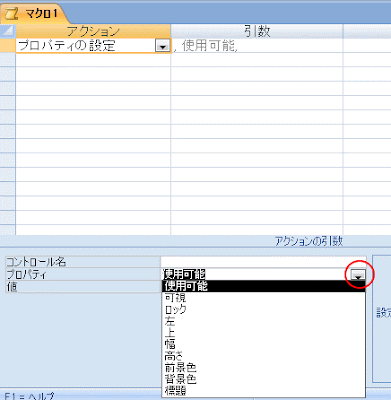Click the F1 = ヘルプ status text
The height and width of the screenshot is (400, 391).
(29, 396)
